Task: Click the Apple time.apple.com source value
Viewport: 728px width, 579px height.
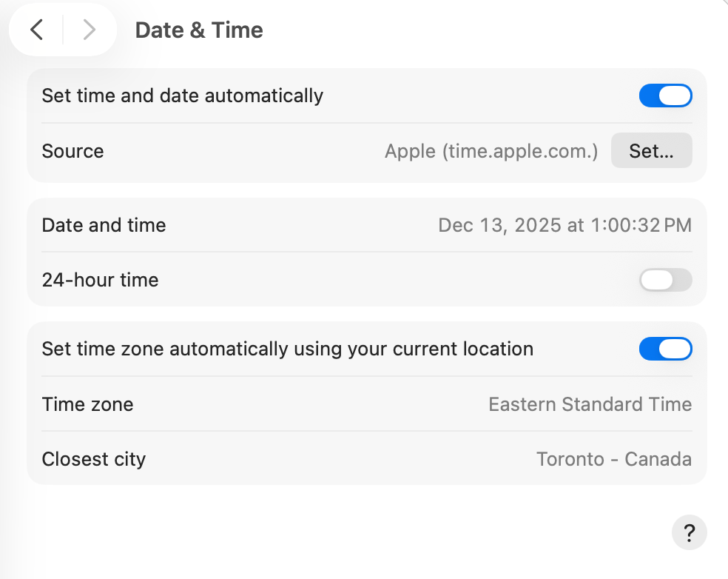Action: pos(491,150)
